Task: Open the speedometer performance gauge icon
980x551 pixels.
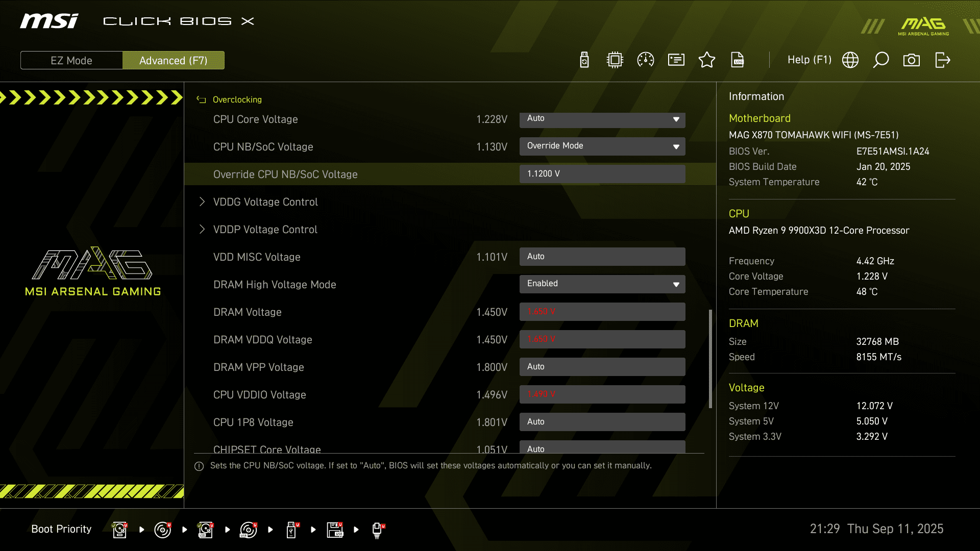Action: [x=646, y=60]
